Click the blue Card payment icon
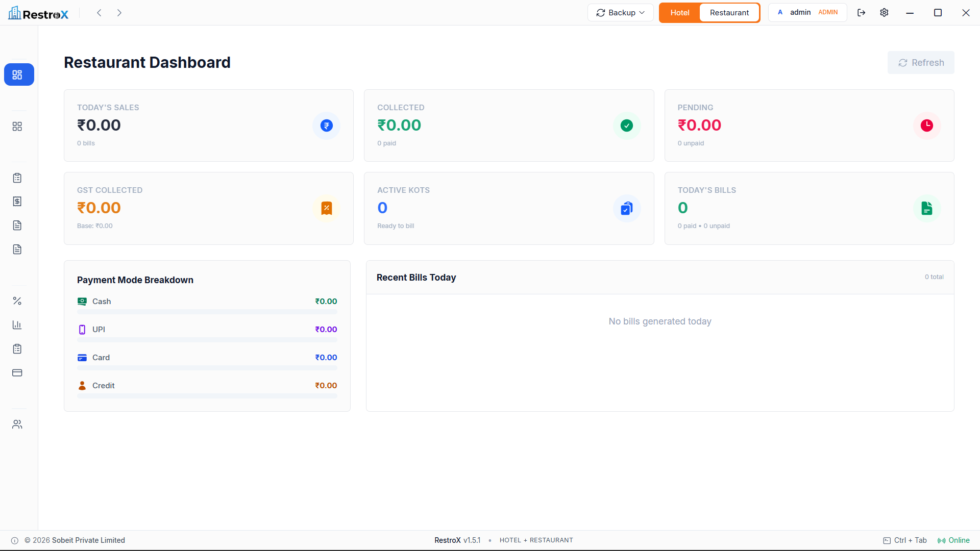Image resolution: width=980 pixels, height=551 pixels. click(x=82, y=358)
